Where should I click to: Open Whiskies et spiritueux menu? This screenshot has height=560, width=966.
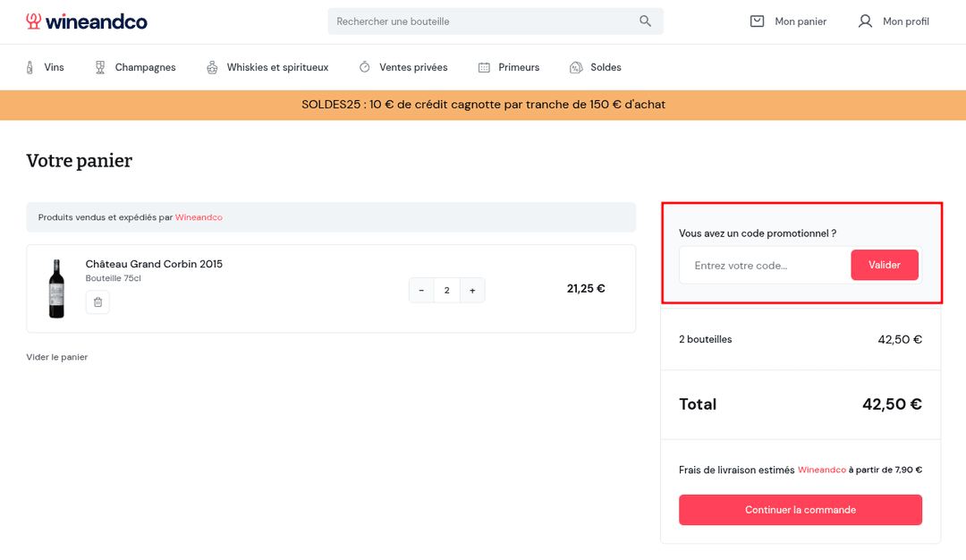pyautogui.click(x=277, y=67)
